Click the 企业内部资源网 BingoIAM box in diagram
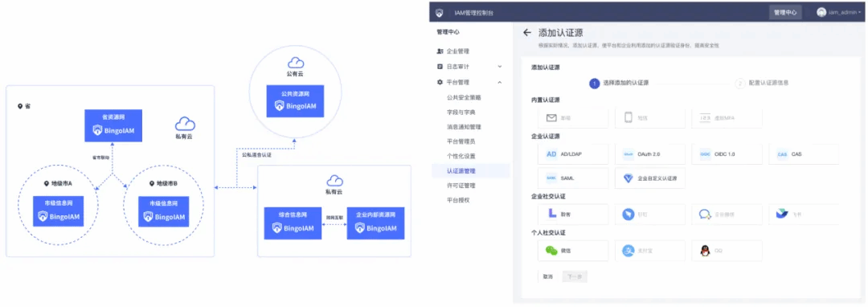The width and height of the screenshot is (868, 307). (x=376, y=223)
